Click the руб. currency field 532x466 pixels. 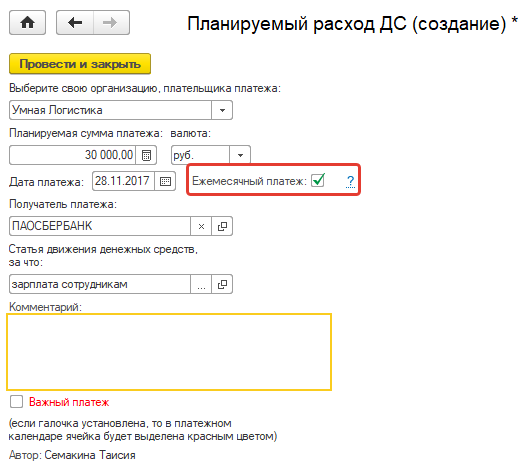point(201,155)
